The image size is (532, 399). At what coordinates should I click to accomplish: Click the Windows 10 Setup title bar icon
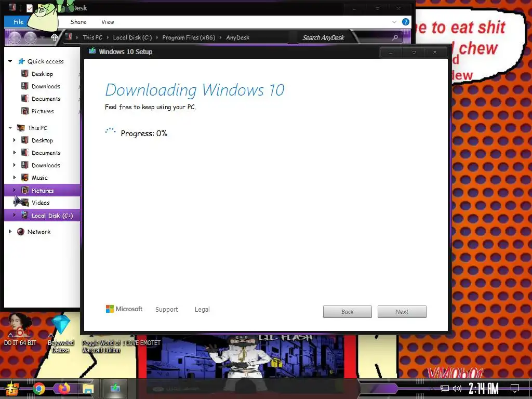point(92,51)
